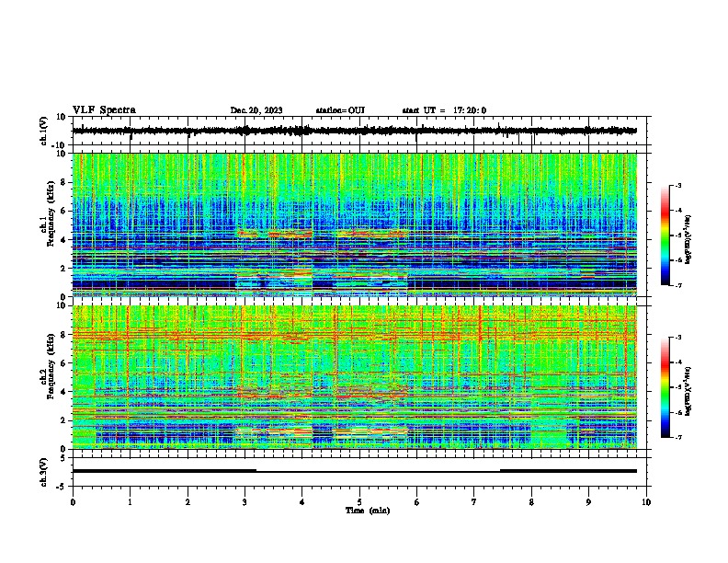
Task: Click the ch.1 color bar legend label
Action: point(688,240)
